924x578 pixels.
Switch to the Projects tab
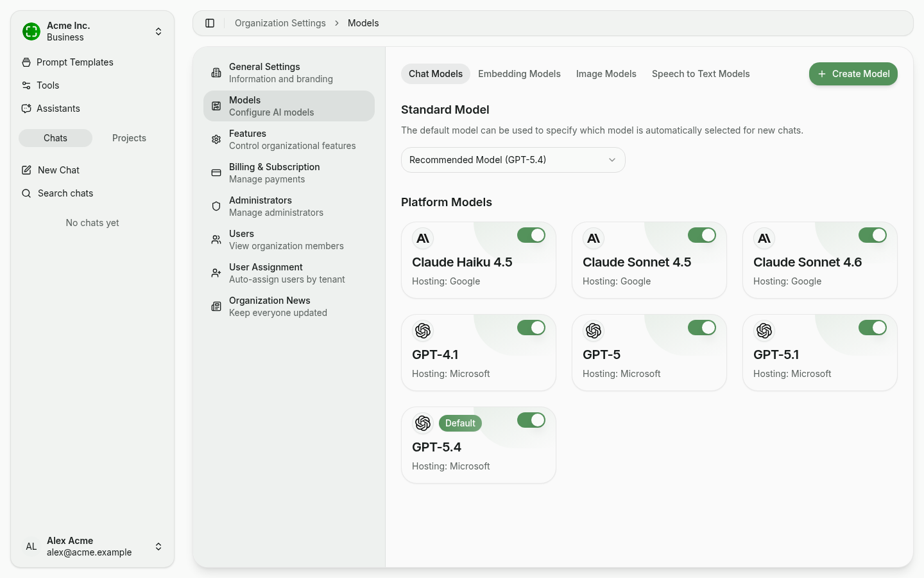[129, 138]
